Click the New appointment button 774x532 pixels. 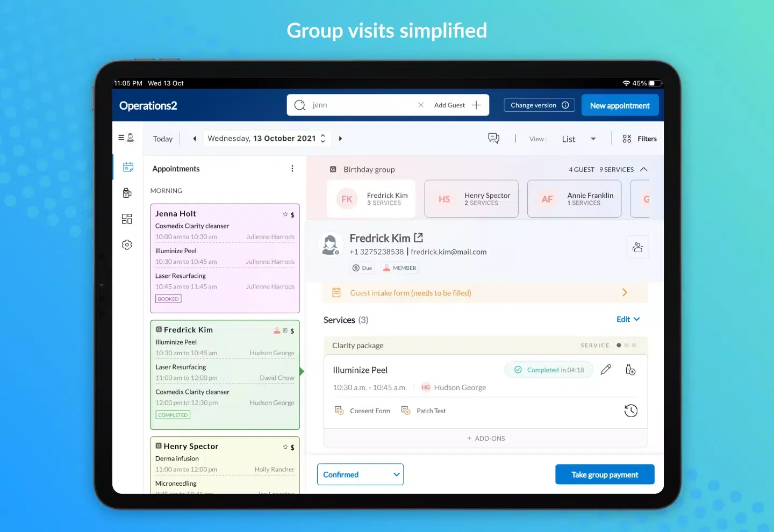[620, 105]
